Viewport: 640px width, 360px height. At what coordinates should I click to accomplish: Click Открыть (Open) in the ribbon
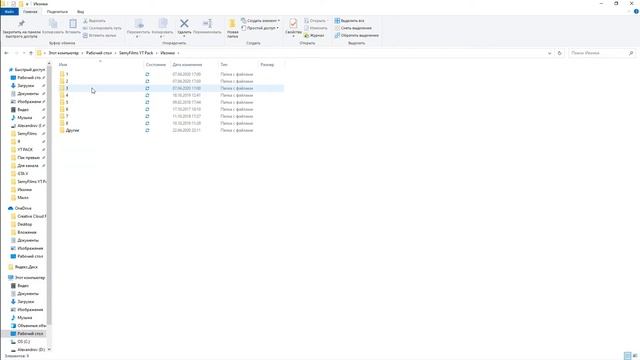point(315,21)
